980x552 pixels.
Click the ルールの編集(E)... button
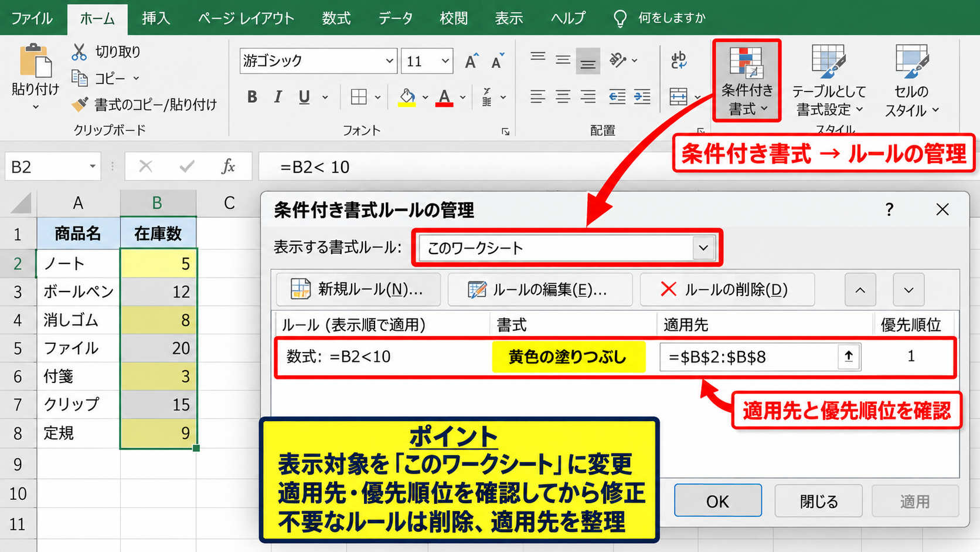tap(540, 289)
